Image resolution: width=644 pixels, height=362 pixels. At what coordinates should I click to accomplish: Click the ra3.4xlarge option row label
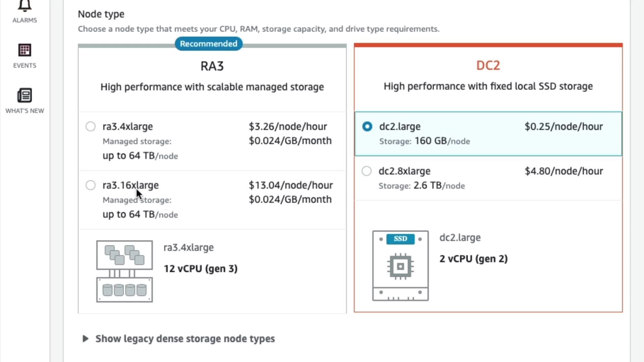tap(127, 126)
